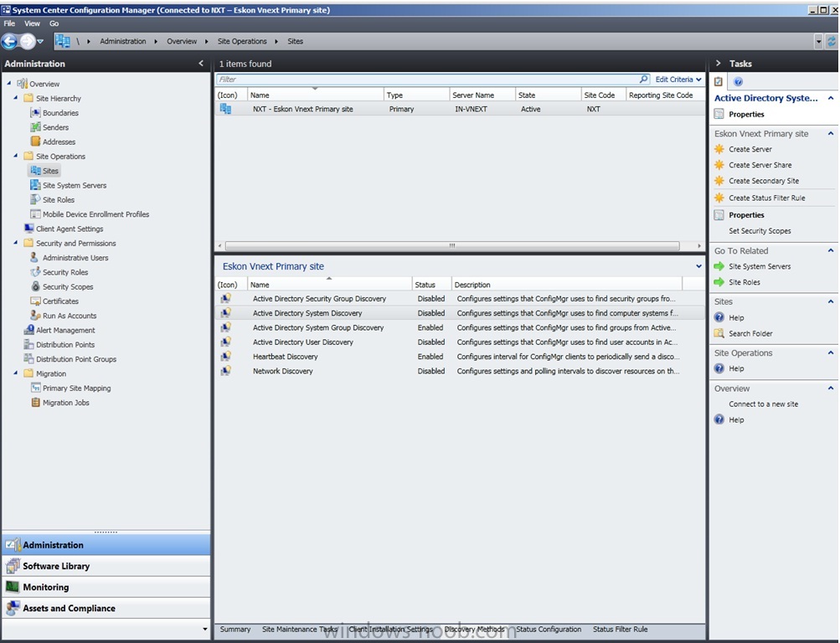Image resolution: width=840 pixels, height=643 pixels.
Task: Click the Administrative Users icon
Action: point(35,257)
